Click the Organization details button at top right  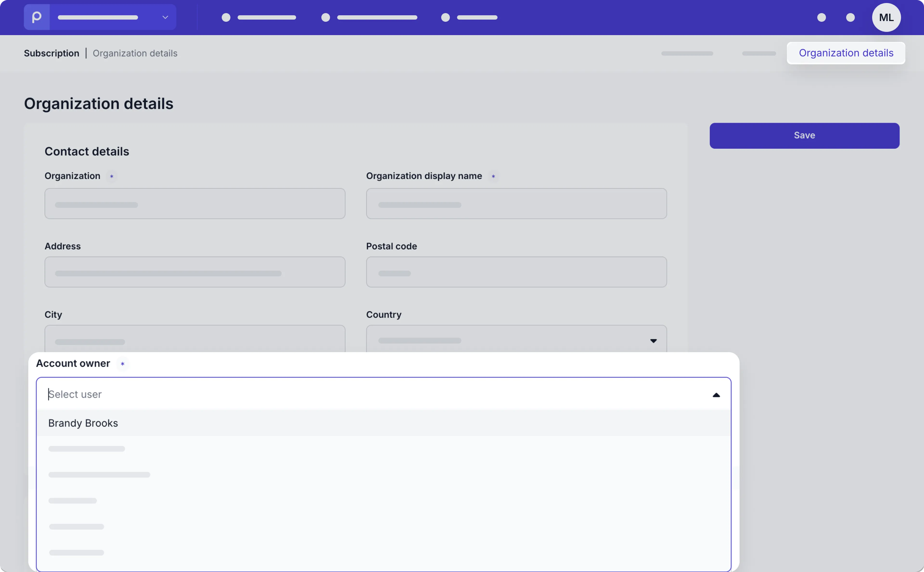[x=846, y=53]
